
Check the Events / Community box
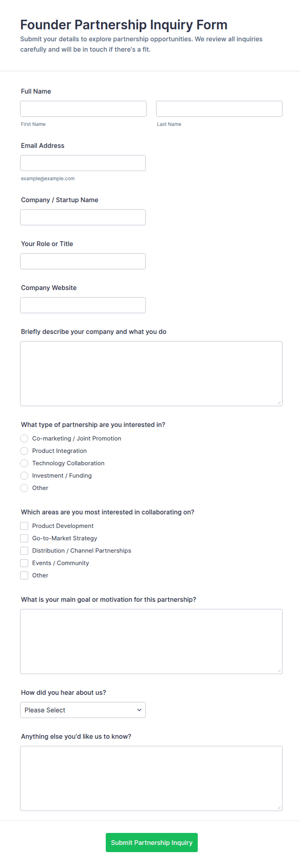pos(24,563)
